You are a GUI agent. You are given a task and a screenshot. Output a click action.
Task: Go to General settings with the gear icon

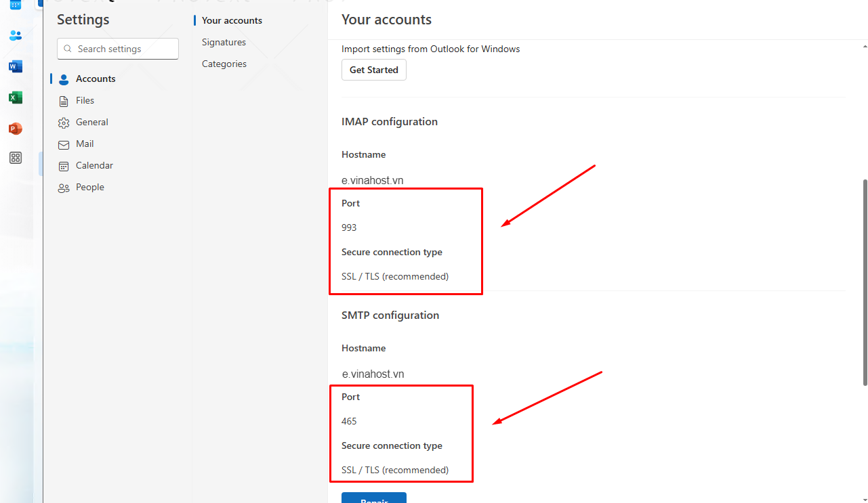coord(91,122)
